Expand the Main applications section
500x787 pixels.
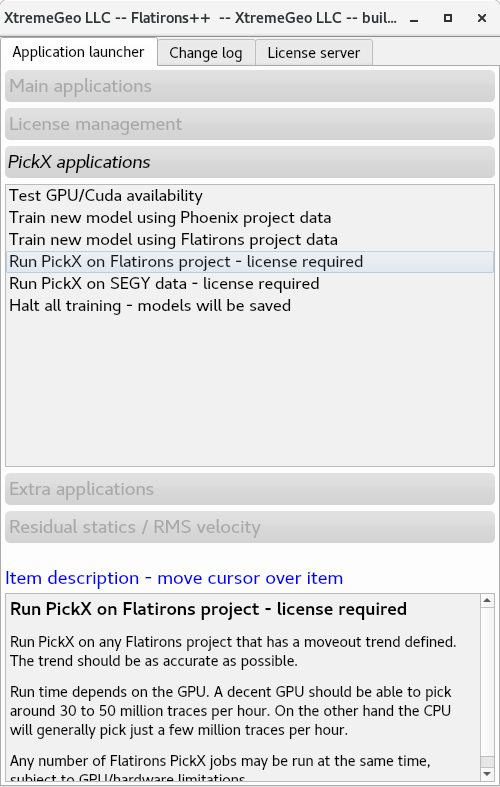click(250, 86)
